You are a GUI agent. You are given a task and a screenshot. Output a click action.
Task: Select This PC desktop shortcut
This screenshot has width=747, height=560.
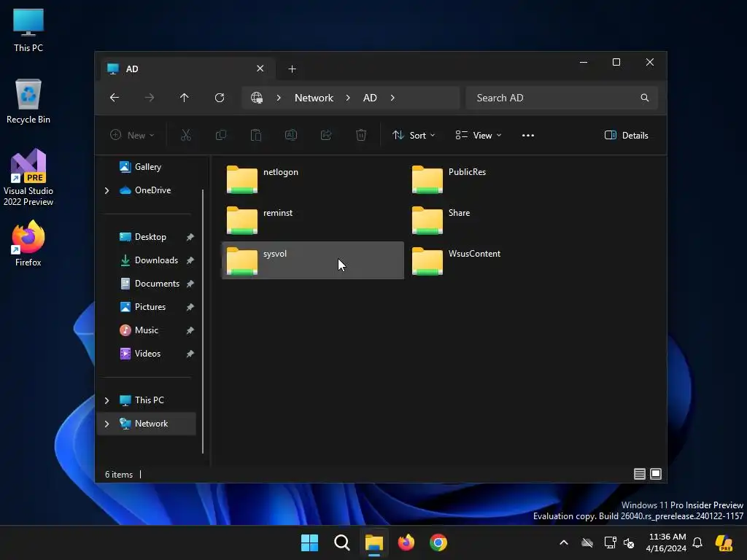[28, 30]
